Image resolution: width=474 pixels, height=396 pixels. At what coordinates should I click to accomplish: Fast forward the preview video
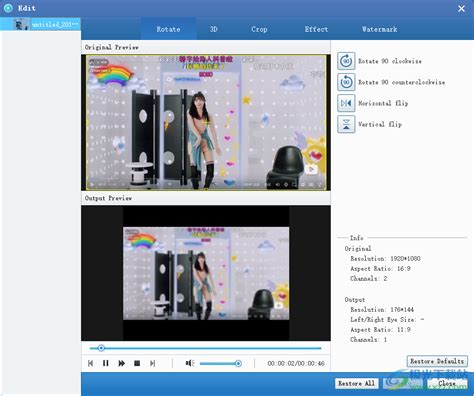[x=122, y=363]
